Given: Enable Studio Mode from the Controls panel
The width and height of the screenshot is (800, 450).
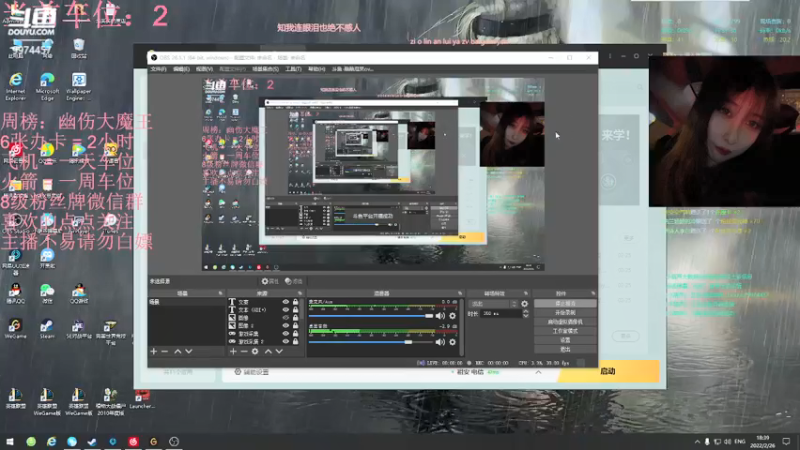Looking at the screenshot, I should 565,331.
